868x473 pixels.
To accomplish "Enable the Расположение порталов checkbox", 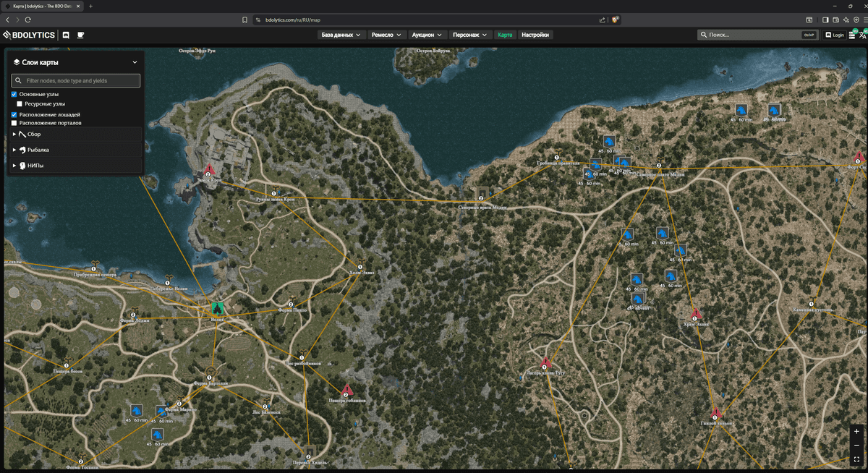I will pos(14,123).
